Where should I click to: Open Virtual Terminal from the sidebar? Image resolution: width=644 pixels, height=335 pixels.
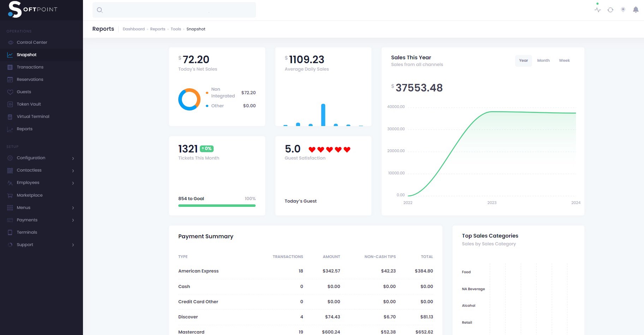(x=33, y=116)
